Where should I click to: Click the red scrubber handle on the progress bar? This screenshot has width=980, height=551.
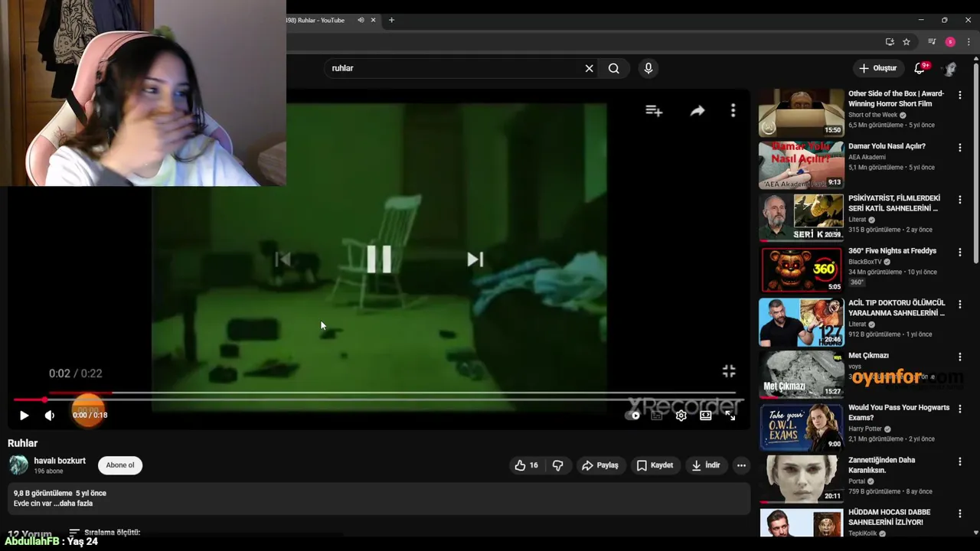click(44, 399)
